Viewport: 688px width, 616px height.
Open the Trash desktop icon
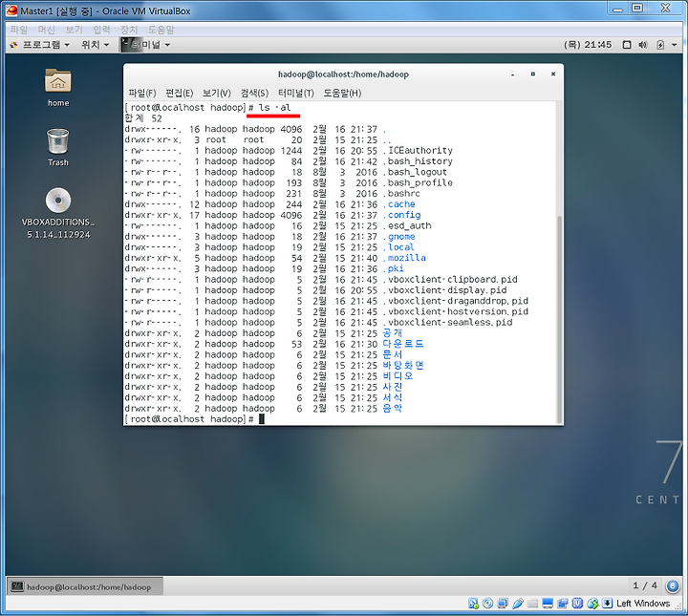pos(58,147)
